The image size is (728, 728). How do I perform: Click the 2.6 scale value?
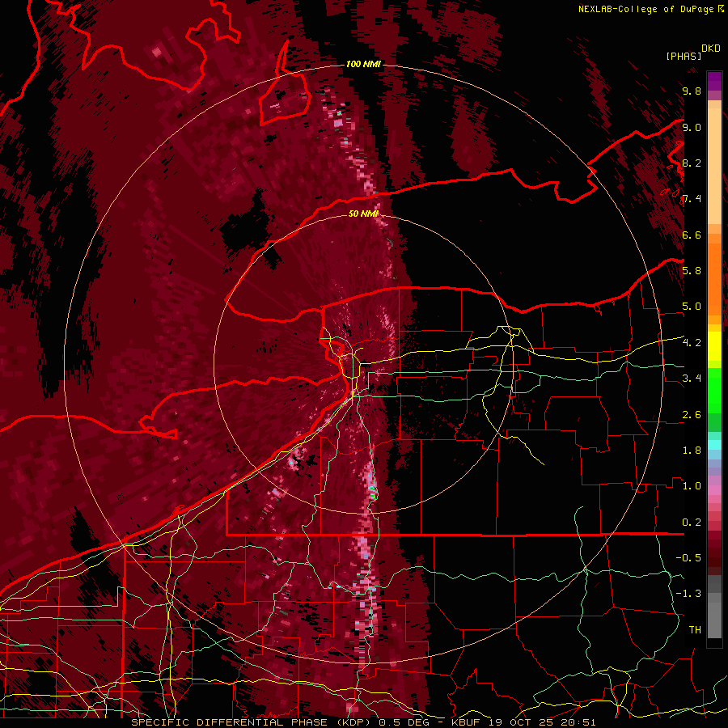692,415
